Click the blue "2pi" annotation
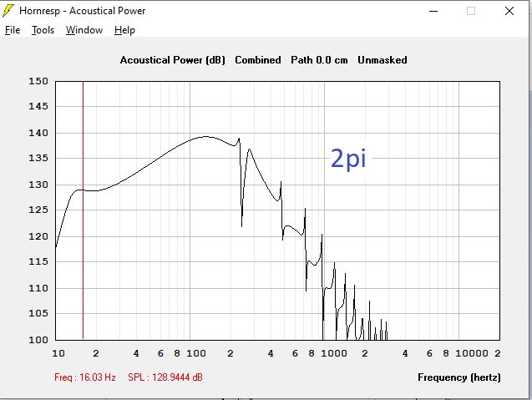Image resolution: width=532 pixels, height=400 pixels. coord(348,159)
